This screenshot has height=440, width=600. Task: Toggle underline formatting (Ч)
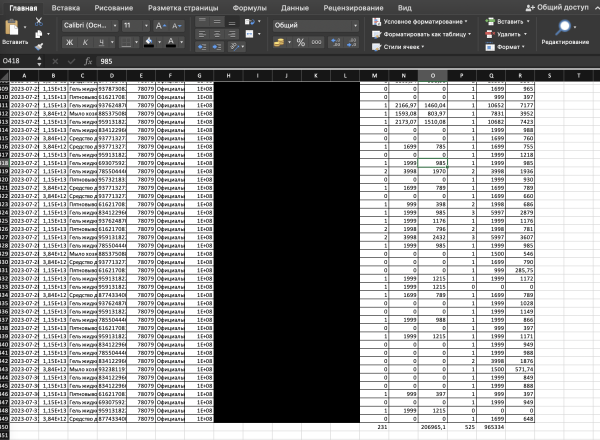point(101,42)
